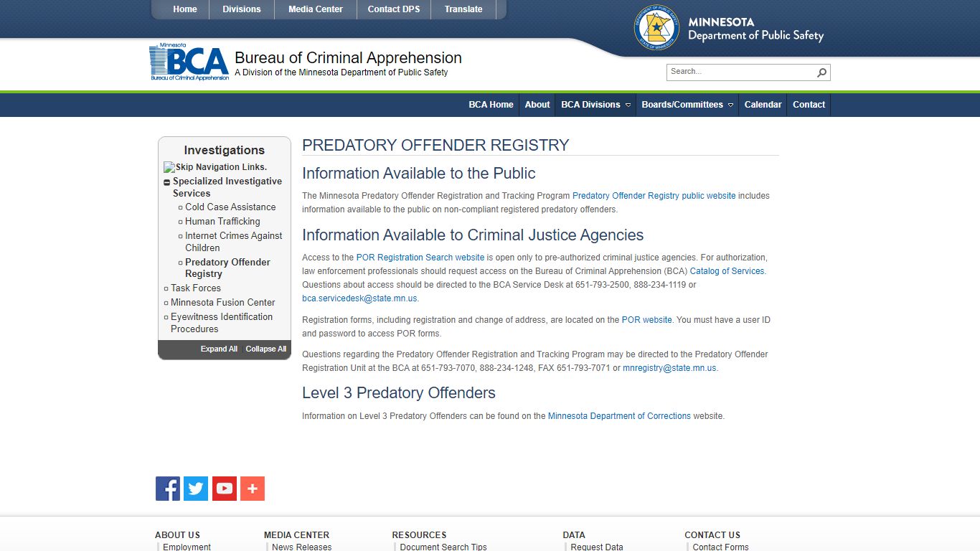Open the Twitter social icon
The width and height of the screenshot is (980, 551).
(196, 489)
